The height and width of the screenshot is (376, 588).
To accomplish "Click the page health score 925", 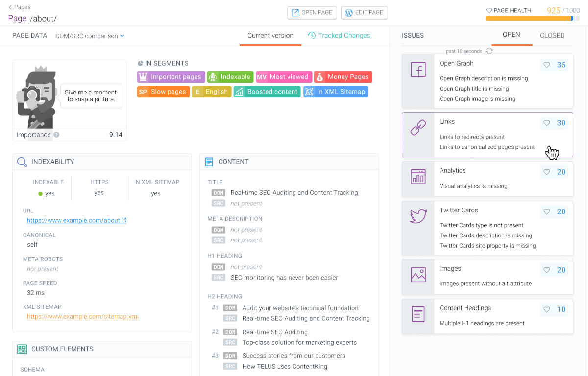I will [x=553, y=10].
